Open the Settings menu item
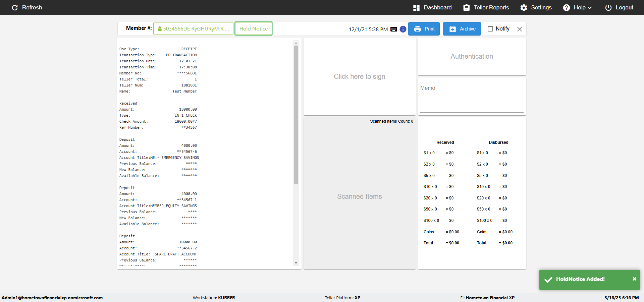Viewport: 644px width, 302px height. click(536, 7)
